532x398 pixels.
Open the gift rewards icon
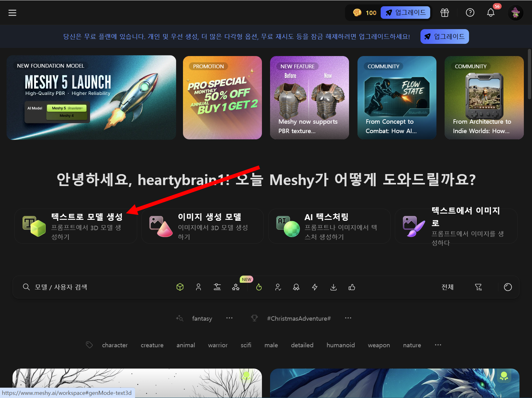coord(445,13)
